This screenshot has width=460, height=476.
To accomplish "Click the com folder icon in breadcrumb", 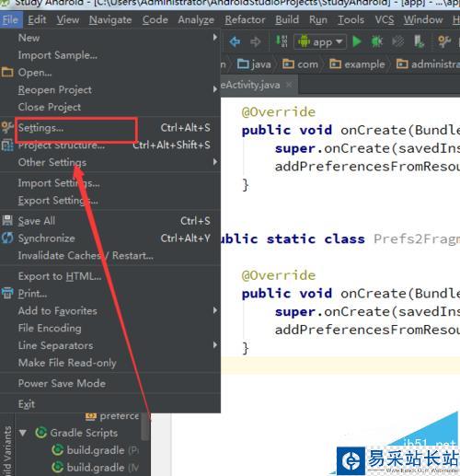I will [288, 64].
